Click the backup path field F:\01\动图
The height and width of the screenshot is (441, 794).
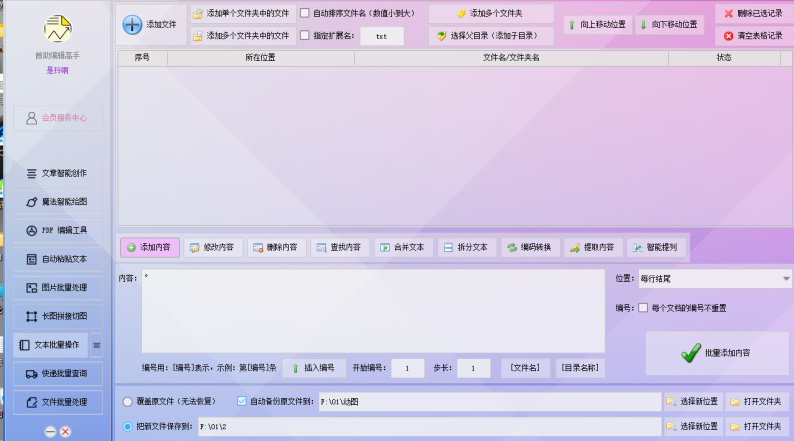[490, 402]
